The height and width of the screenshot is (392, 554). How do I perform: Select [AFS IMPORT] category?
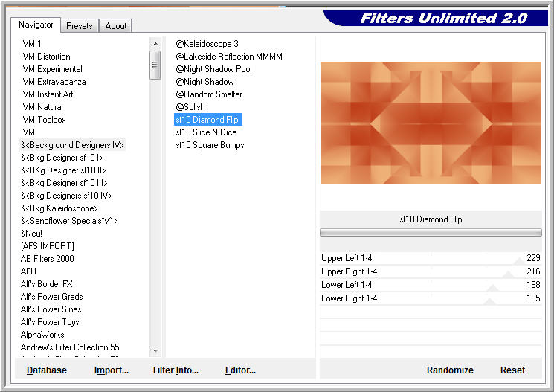click(x=48, y=246)
